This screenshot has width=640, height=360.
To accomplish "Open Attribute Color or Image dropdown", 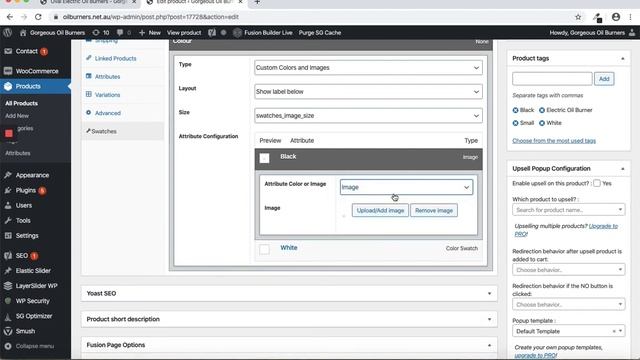I will click(x=406, y=187).
